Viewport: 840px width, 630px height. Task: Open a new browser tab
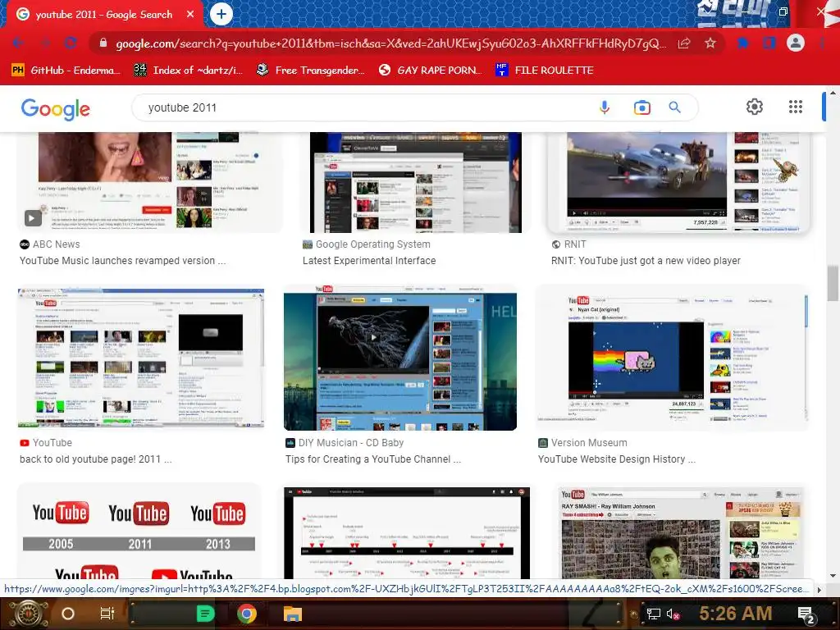(221, 14)
